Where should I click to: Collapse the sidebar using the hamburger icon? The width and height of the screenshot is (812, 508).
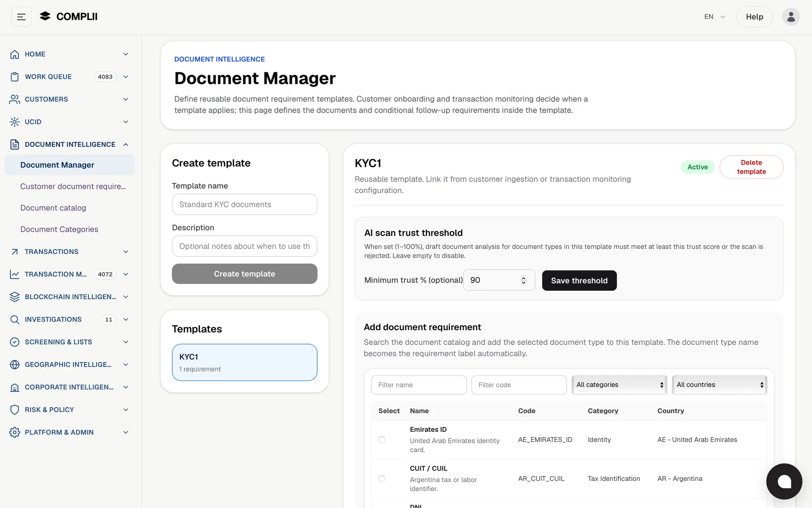click(x=21, y=17)
